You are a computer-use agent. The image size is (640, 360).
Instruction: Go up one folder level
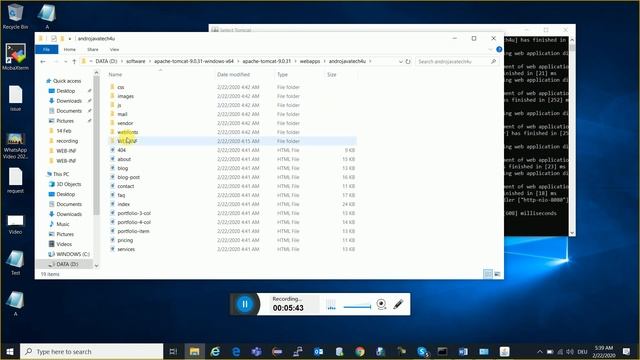point(74,61)
